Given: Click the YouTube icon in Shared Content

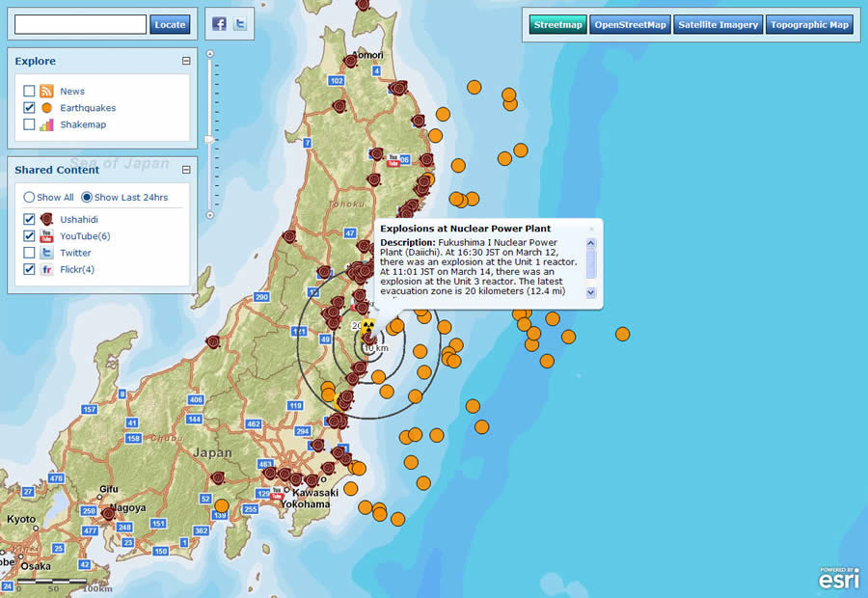Looking at the screenshot, I should [x=46, y=235].
